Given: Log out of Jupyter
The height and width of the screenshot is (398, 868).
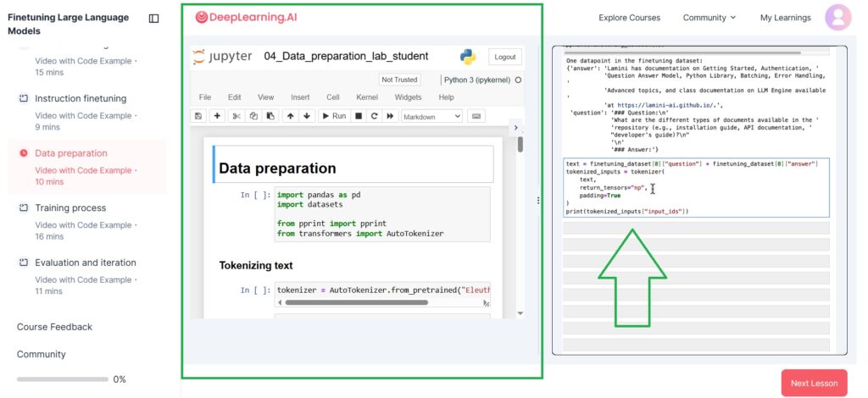Looking at the screenshot, I should pos(505,57).
